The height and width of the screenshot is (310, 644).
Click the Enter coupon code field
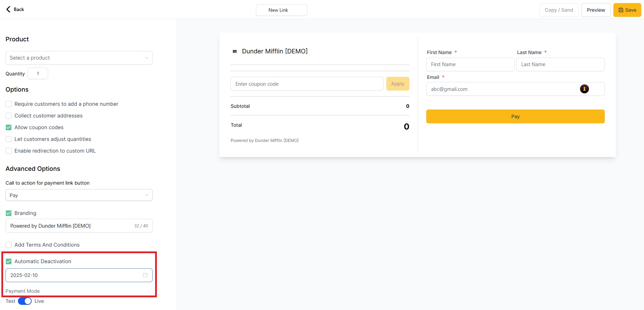tap(307, 84)
